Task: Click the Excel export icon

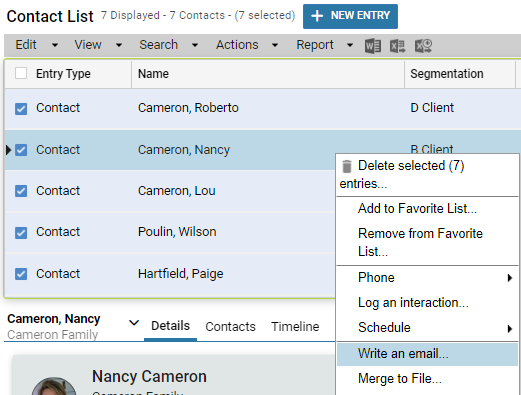Action: tap(398, 45)
